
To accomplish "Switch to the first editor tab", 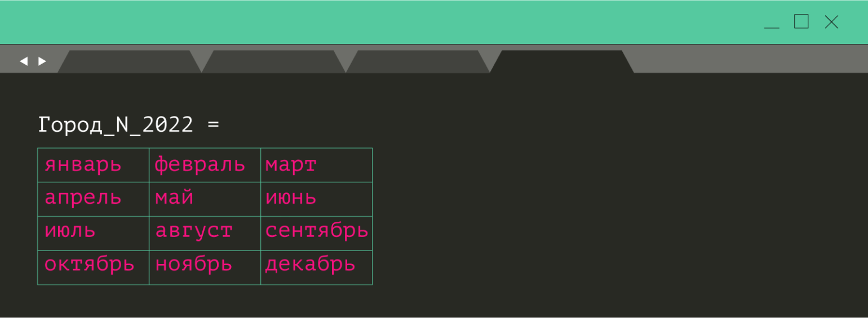I will (x=130, y=62).
